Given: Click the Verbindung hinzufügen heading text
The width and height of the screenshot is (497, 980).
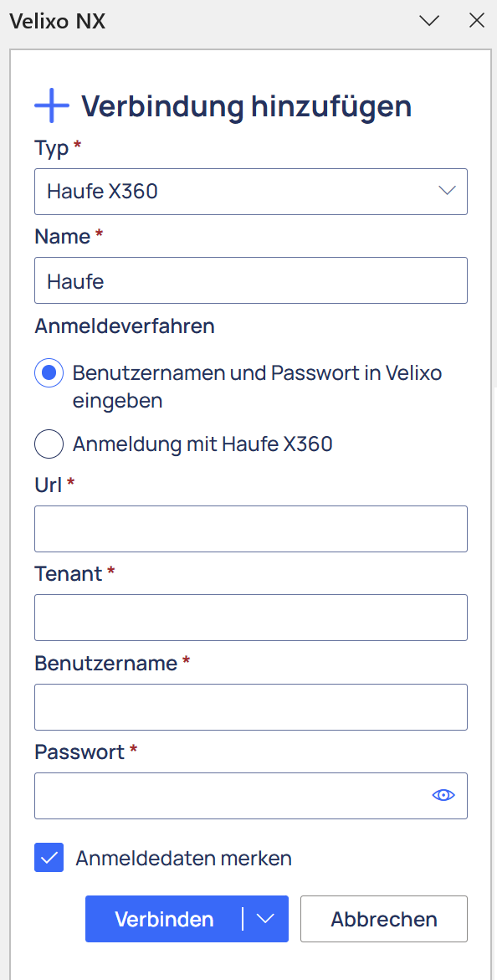Looking at the screenshot, I should click(x=246, y=106).
